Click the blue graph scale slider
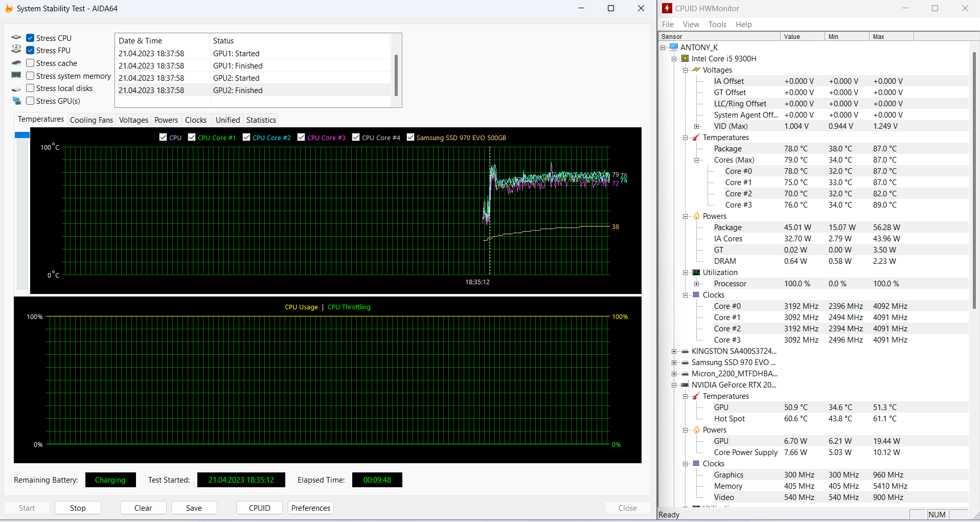 22,135
